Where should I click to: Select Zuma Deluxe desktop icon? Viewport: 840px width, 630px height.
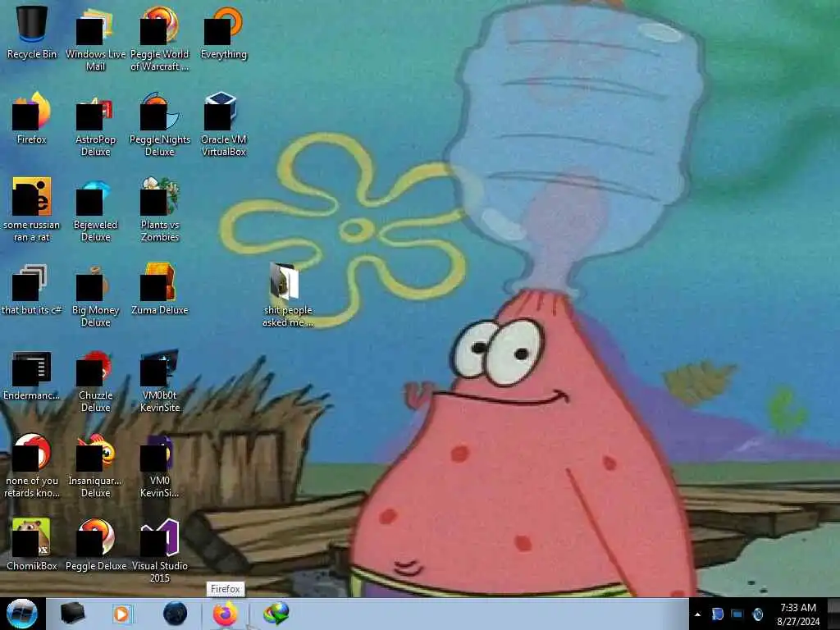(160, 289)
